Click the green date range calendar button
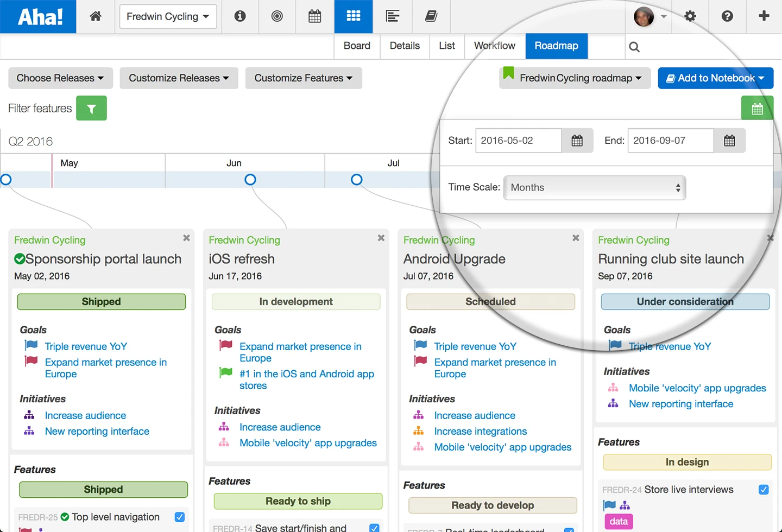782x532 pixels. click(x=757, y=109)
